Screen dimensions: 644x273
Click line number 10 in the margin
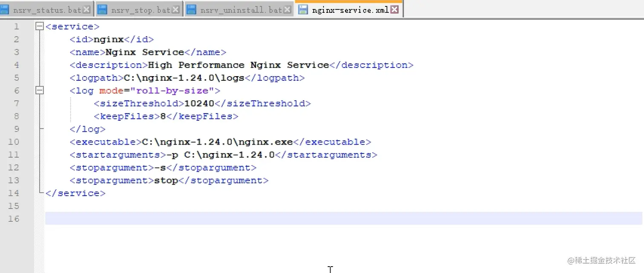pos(14,142)
